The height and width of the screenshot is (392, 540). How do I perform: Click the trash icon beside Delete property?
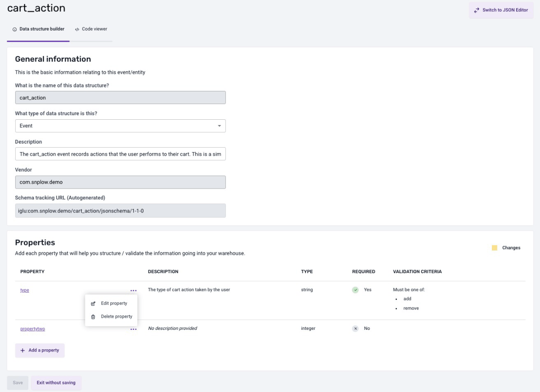click(x=93, y=317)
